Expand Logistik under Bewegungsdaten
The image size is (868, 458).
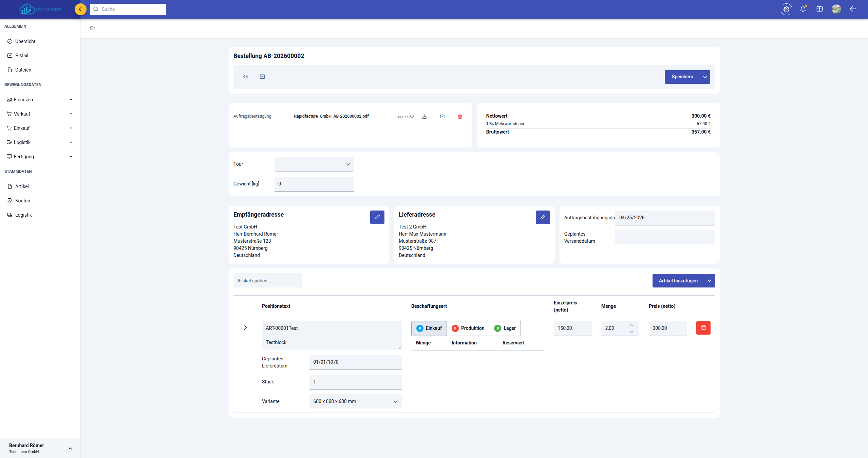coord(40,142)
